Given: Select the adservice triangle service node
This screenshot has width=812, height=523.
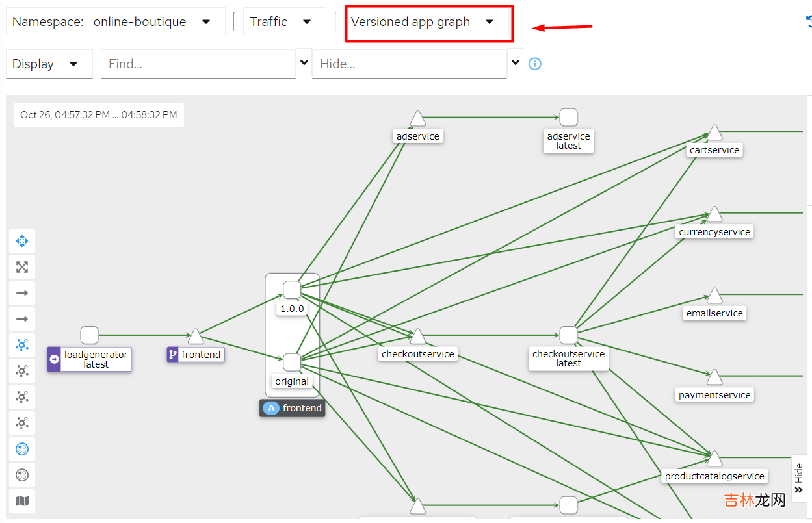Looking at the screenshot, I should 418,119.
